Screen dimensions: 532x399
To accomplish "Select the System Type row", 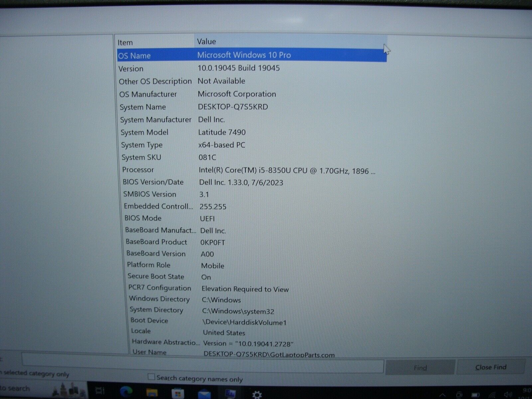I will [x=254, y=145].
